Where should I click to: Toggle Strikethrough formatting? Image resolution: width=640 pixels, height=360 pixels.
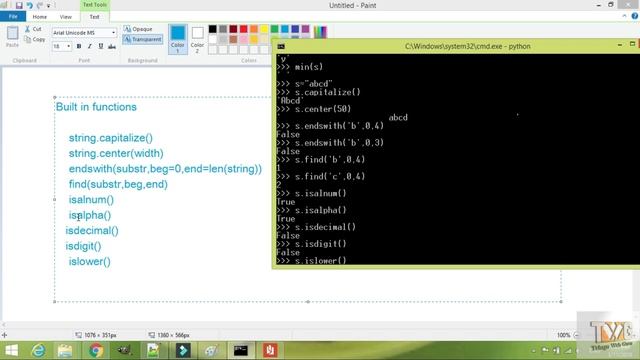pos(112,46)
